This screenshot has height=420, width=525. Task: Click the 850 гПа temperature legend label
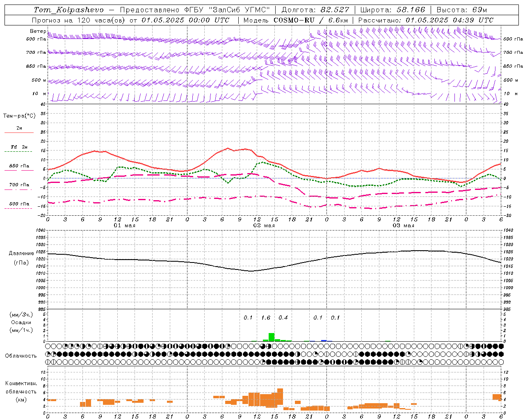[19, 166]
